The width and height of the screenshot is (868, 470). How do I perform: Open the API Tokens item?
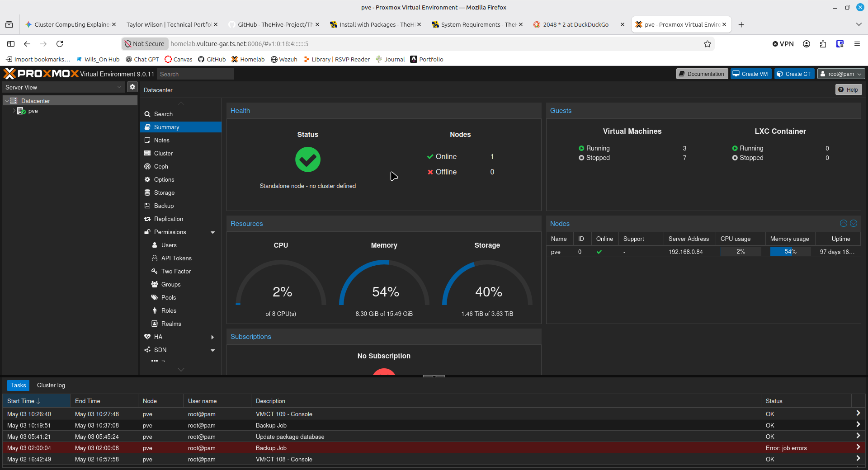coord(181,258)
